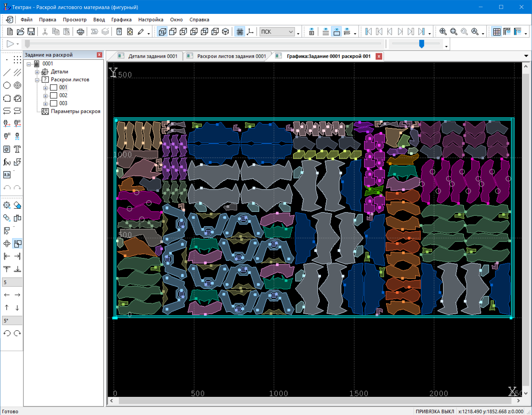Select the text T tool

coord(17,149)
